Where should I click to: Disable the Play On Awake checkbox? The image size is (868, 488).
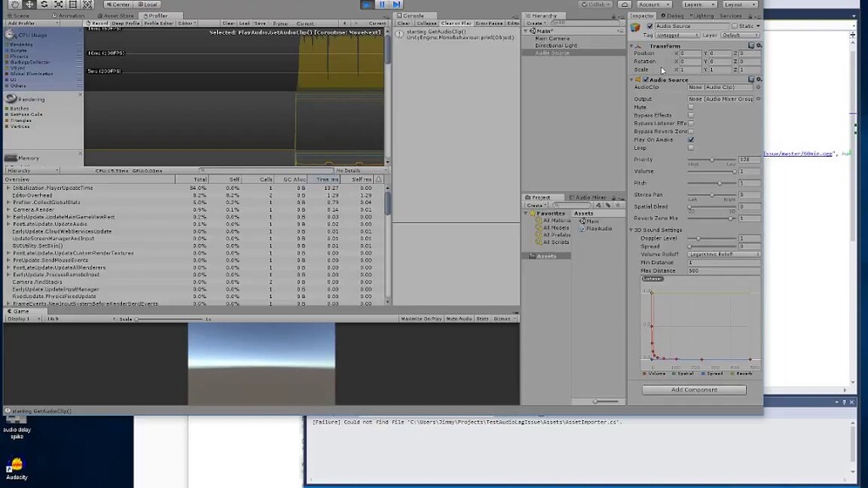(x=691, y=140)
